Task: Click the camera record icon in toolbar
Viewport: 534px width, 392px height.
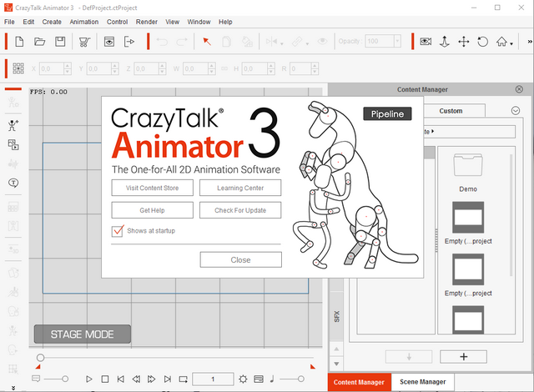Action: [x=426, y=41]
